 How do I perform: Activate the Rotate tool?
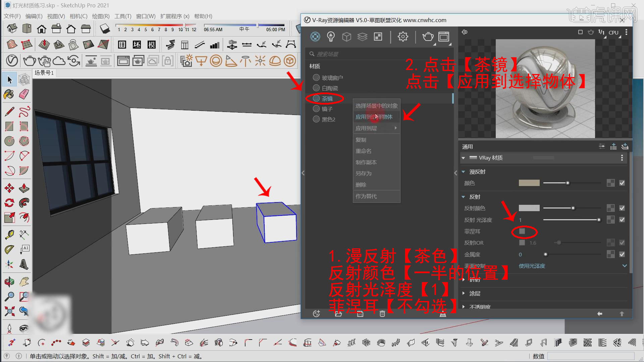pyautogui.click(x=9, y=203)
